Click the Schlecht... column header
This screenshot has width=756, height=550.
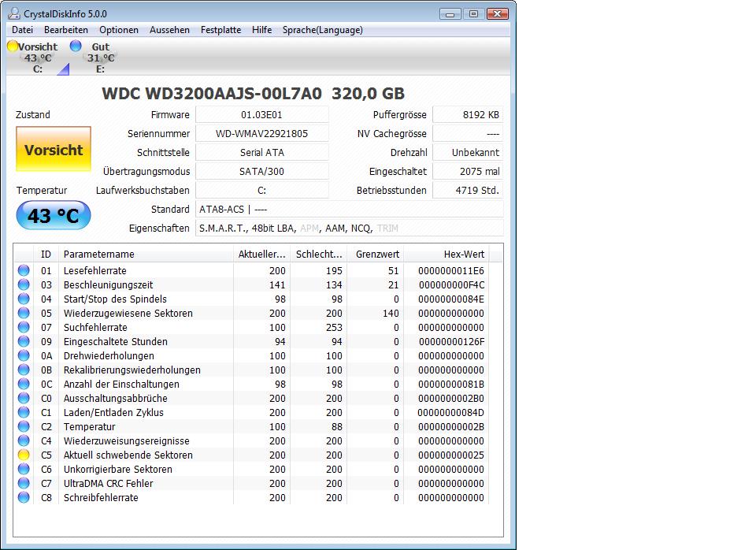[319, 255]
